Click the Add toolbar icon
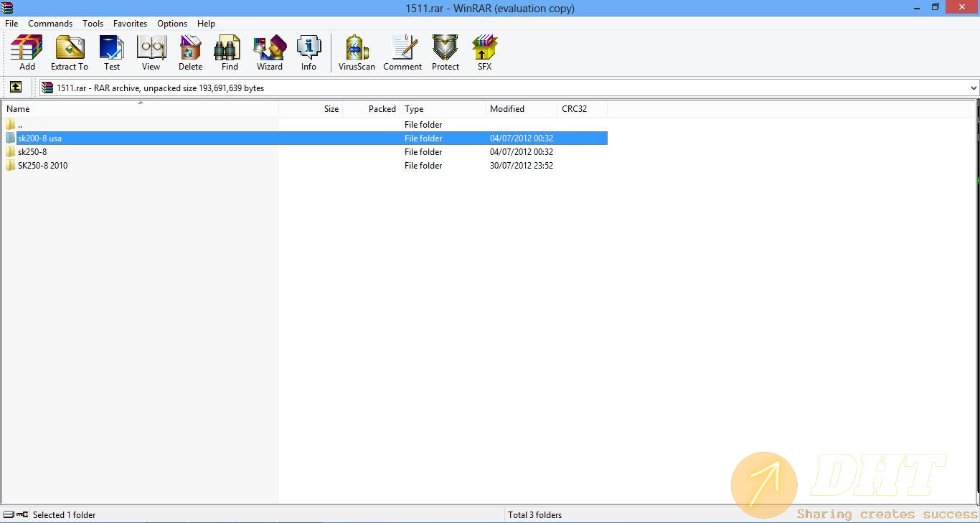This screenshot has width=980, height=523. 27,53
